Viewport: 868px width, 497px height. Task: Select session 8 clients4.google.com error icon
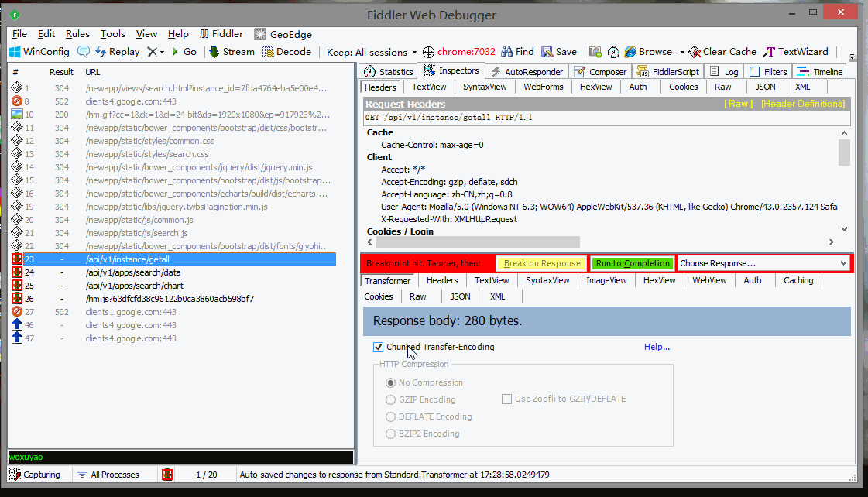[x=16, y=101]
